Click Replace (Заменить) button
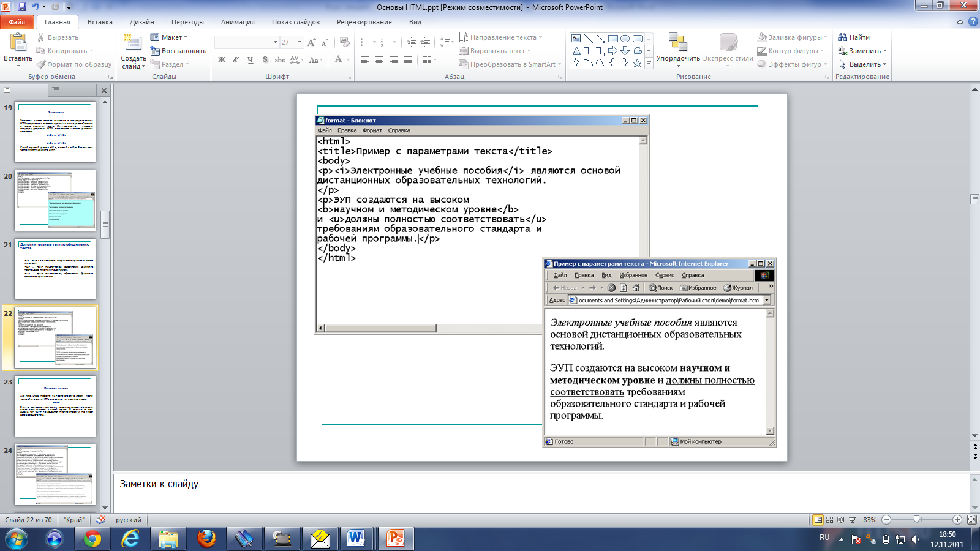The height and width of the screenshot is (551, 980). (x=862, y=51)
